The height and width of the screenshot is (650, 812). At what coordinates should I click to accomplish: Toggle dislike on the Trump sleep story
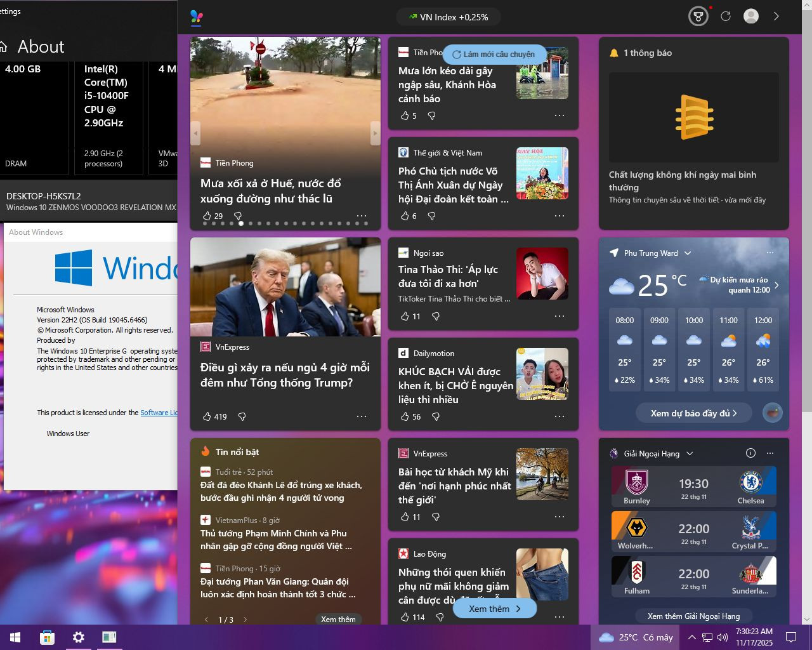click(242, 416)
